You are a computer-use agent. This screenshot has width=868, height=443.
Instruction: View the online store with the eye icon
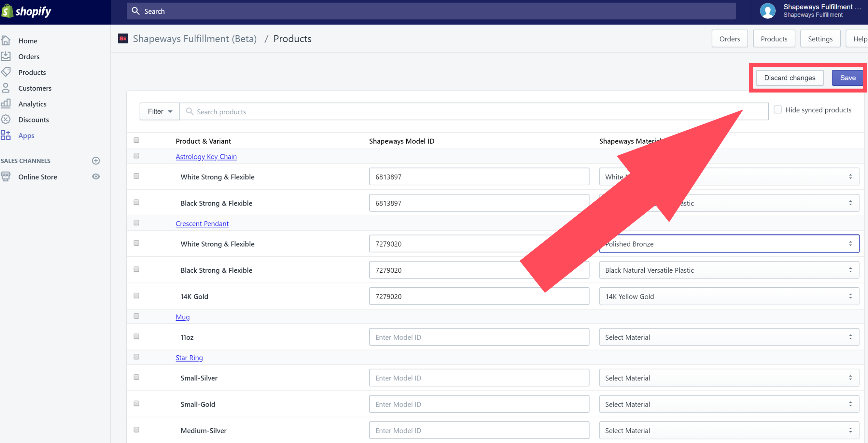coord(96,176)
